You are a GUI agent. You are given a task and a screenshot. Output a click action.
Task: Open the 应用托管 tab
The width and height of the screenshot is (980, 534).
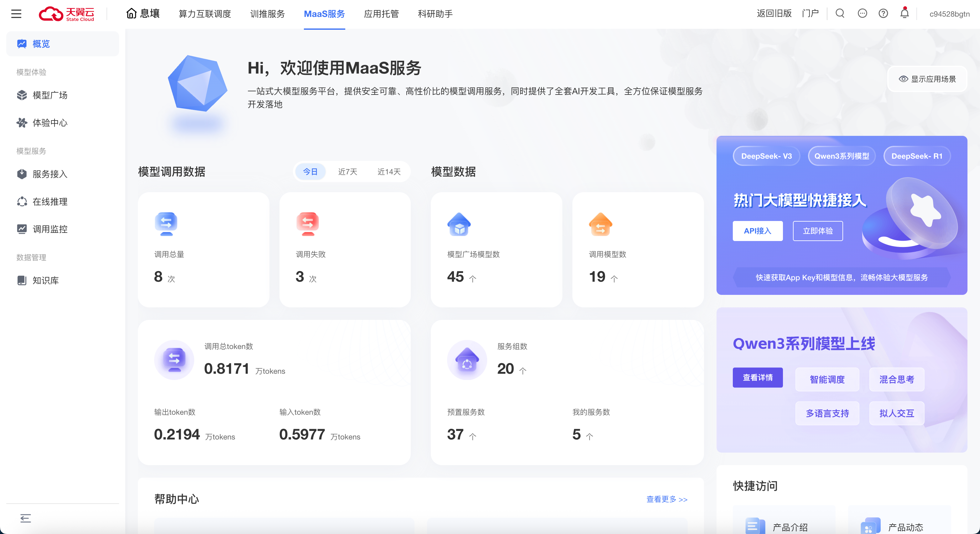click(381, 14)
